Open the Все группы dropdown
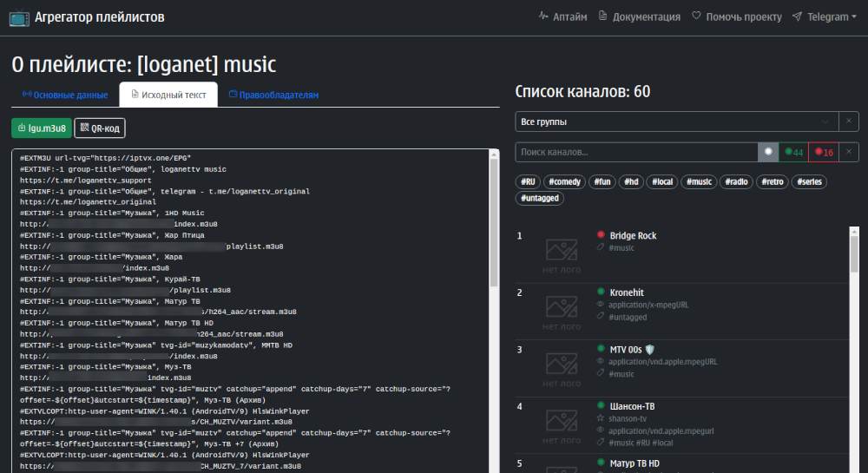 click(x=676, y=122)
